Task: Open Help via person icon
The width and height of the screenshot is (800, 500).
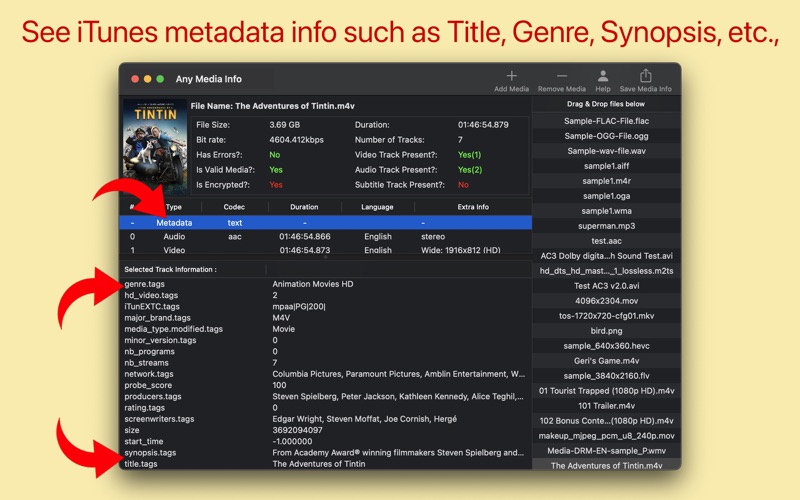Action: click(603, 76)
